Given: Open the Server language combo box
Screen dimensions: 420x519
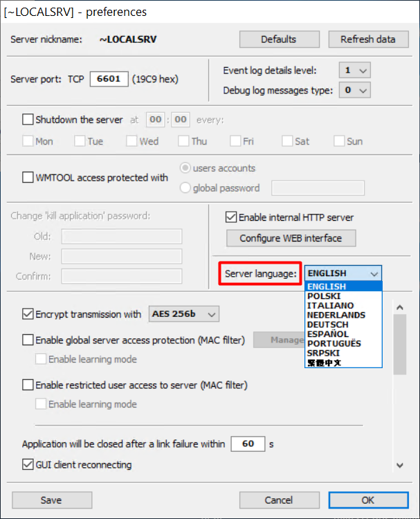Looking at the screenshot, I should click(x=343, y=273).
